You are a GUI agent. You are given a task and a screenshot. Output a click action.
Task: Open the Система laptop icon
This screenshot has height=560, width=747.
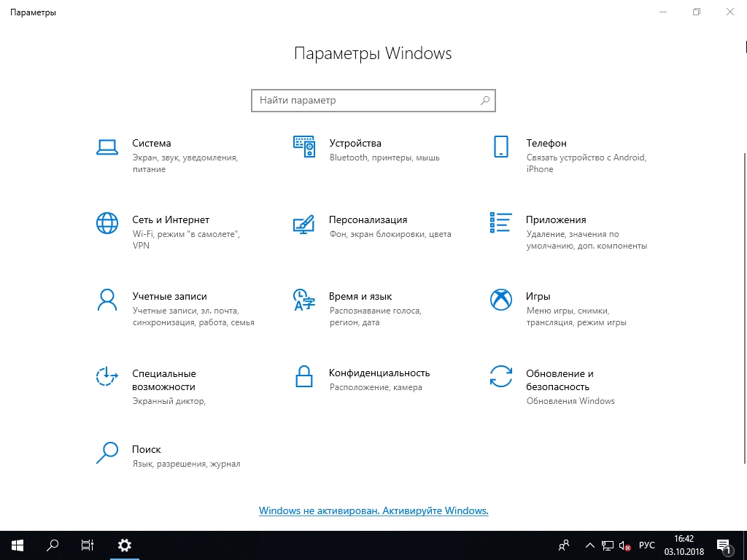point(107,147)
